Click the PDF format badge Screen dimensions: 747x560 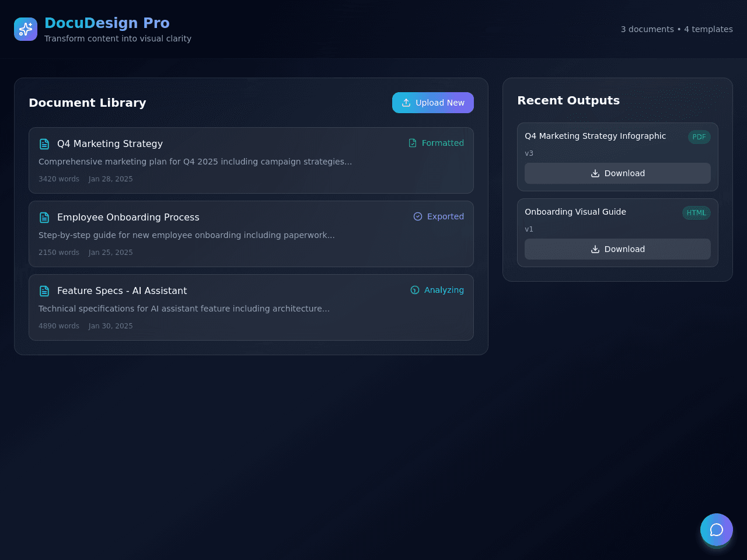(x=699, y=137)
